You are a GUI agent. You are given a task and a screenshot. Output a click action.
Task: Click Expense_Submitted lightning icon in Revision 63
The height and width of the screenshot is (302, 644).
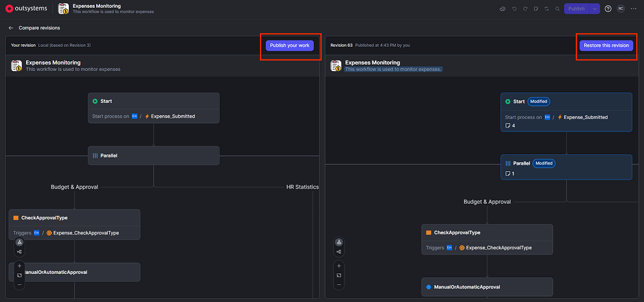[x=560, y=117]
